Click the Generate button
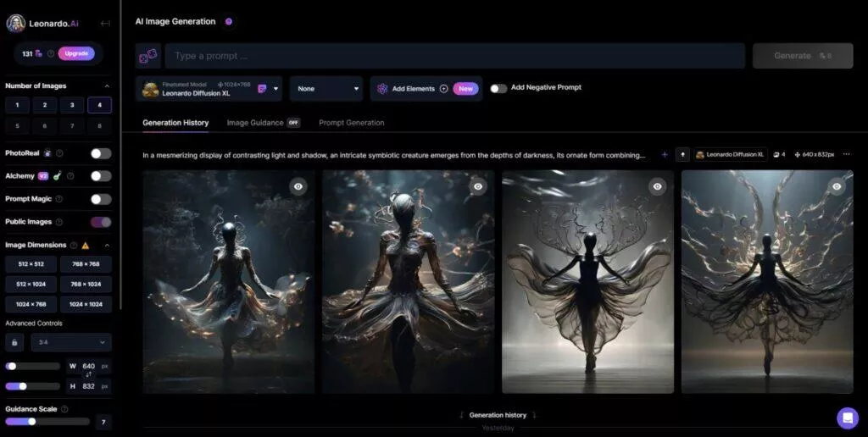Image resolution: width=868 pixels, height=437 pixels. 803,56
